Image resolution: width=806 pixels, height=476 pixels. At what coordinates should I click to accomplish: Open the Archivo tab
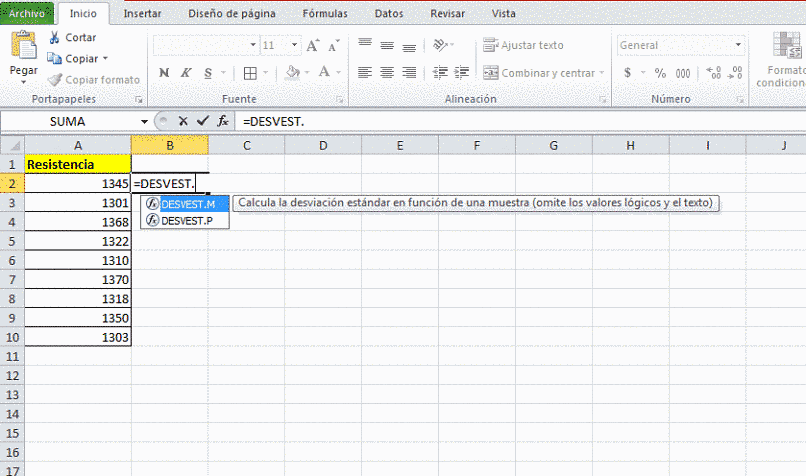[27, 13]
